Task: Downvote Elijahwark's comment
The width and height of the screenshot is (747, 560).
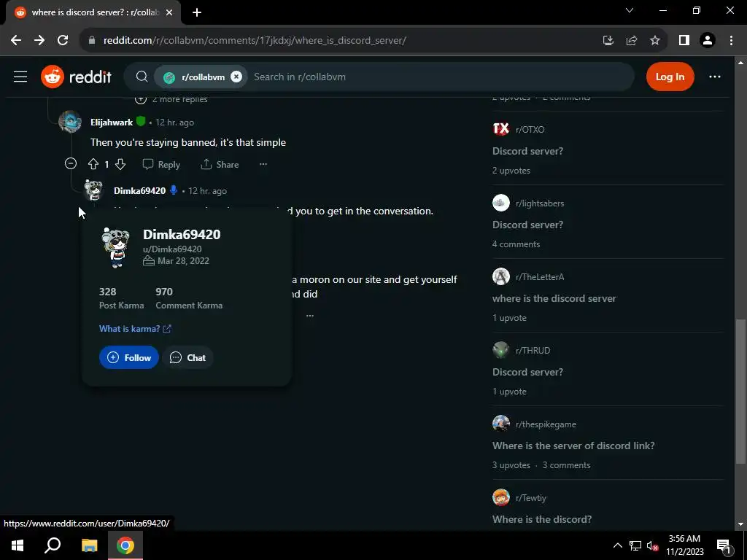Action: point(120,164)
